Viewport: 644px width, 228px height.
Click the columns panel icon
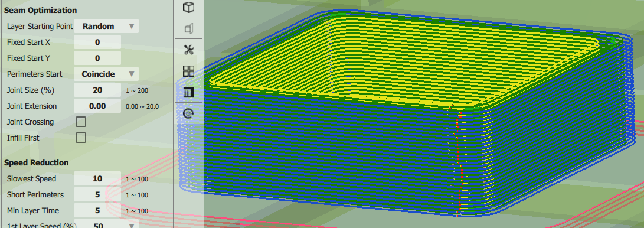(188, 92)
